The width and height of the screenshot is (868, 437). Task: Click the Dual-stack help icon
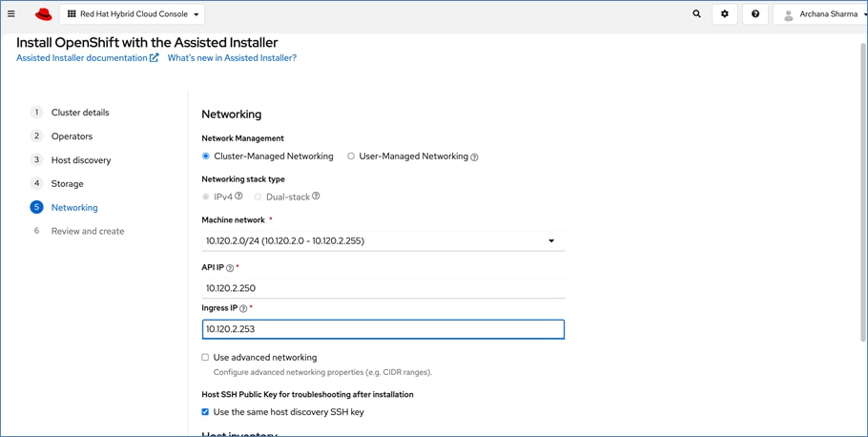(x=316, y=196)
